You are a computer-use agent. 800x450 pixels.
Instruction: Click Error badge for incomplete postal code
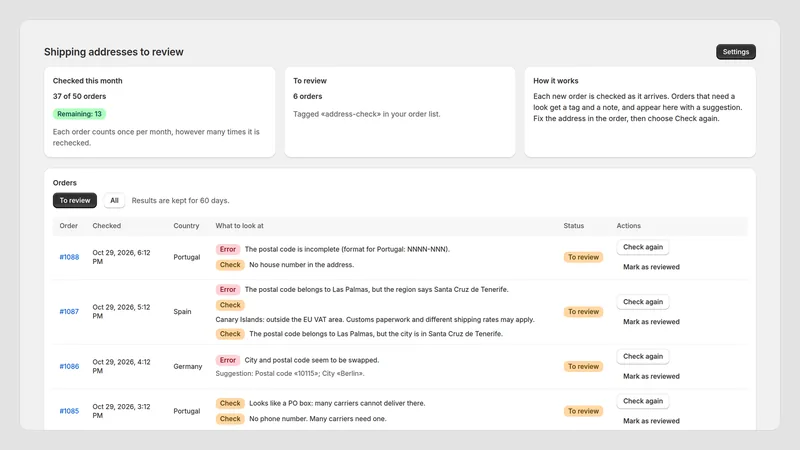pos(228,249)
